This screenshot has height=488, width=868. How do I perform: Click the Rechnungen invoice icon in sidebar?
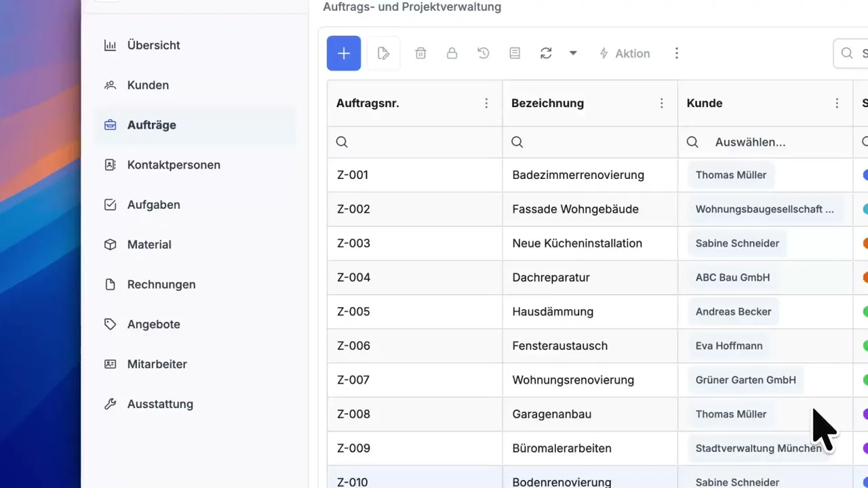pyautogui.click(x=111, y=285)
